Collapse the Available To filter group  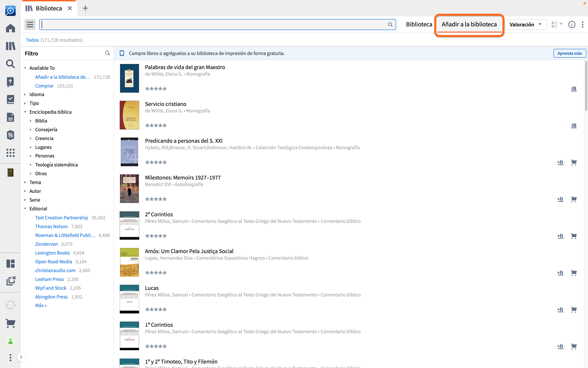(25, 68)
